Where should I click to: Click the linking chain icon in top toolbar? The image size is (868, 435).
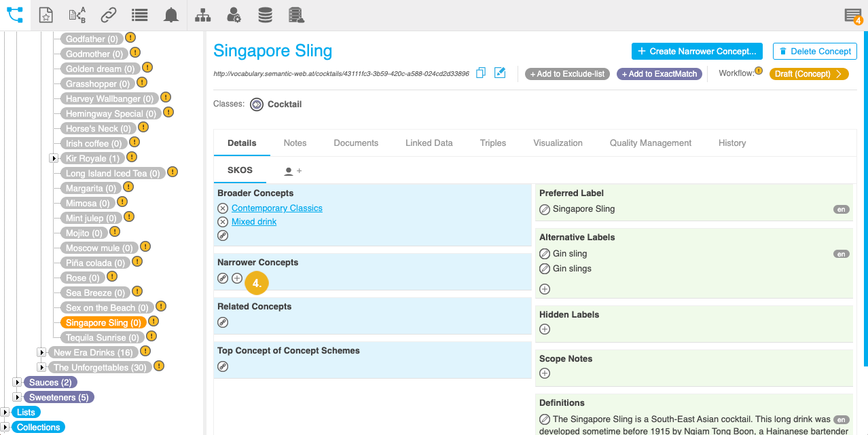108,15
